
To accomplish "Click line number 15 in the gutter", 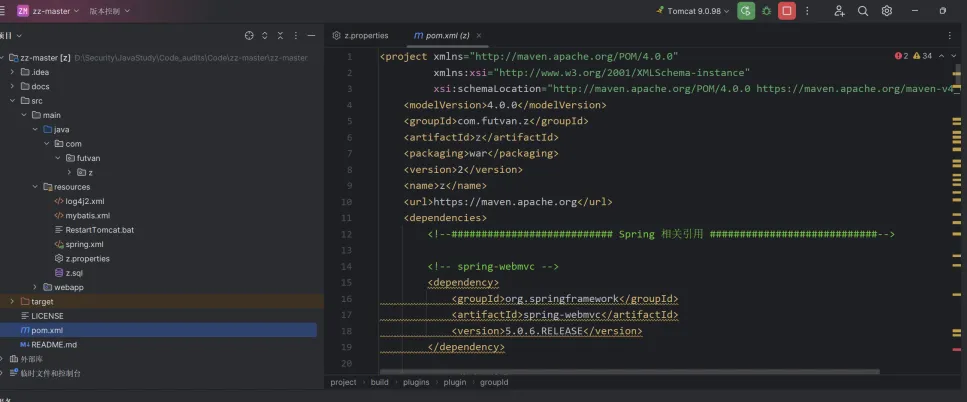I will tap(347, 282).
